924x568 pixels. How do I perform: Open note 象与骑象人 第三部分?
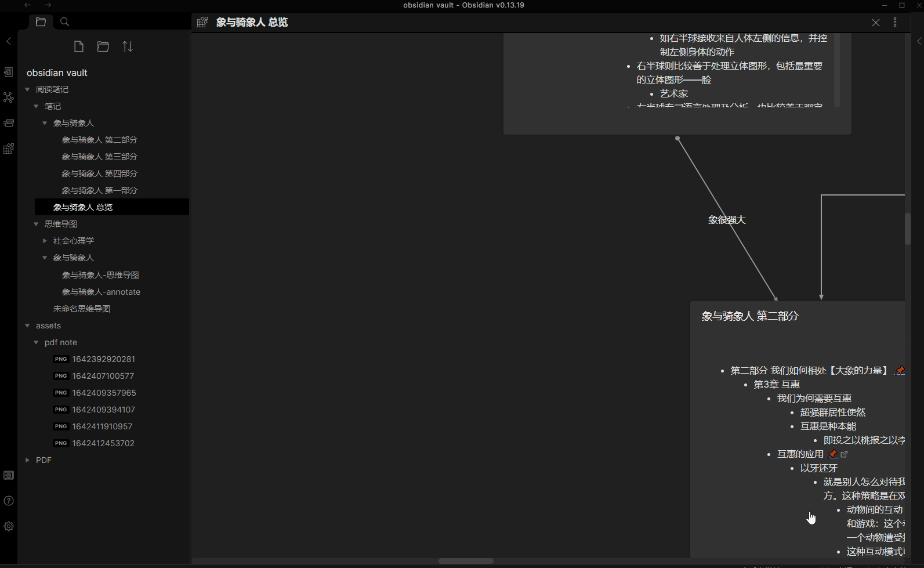click(100, 157)
